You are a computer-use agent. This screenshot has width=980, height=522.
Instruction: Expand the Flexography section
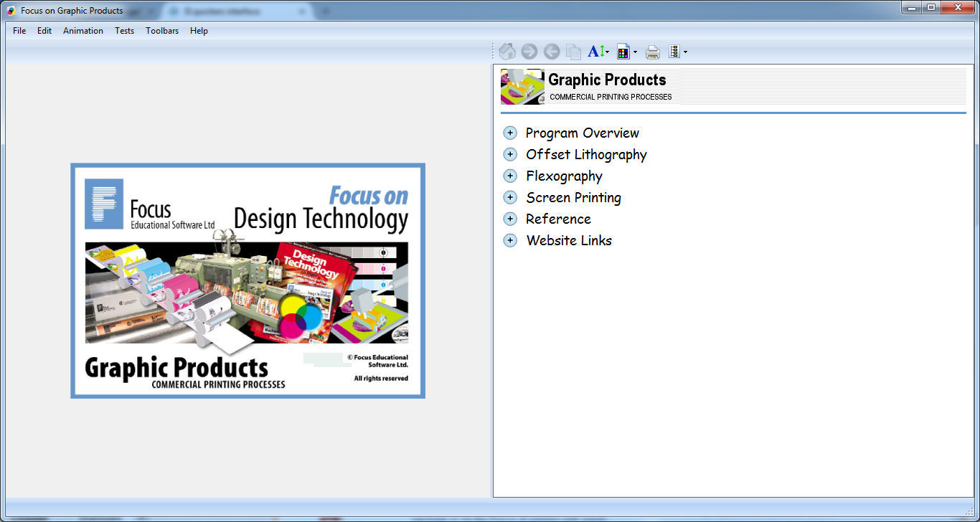(510, 176)
